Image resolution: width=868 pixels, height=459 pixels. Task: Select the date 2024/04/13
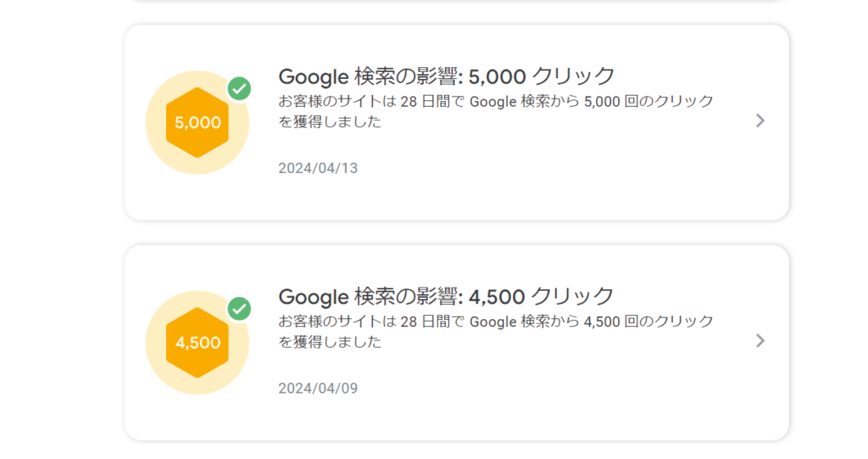point(318,168)
